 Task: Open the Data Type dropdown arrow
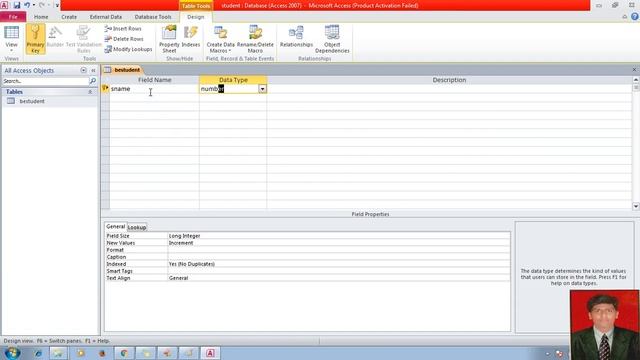click(x=262, y=89)
